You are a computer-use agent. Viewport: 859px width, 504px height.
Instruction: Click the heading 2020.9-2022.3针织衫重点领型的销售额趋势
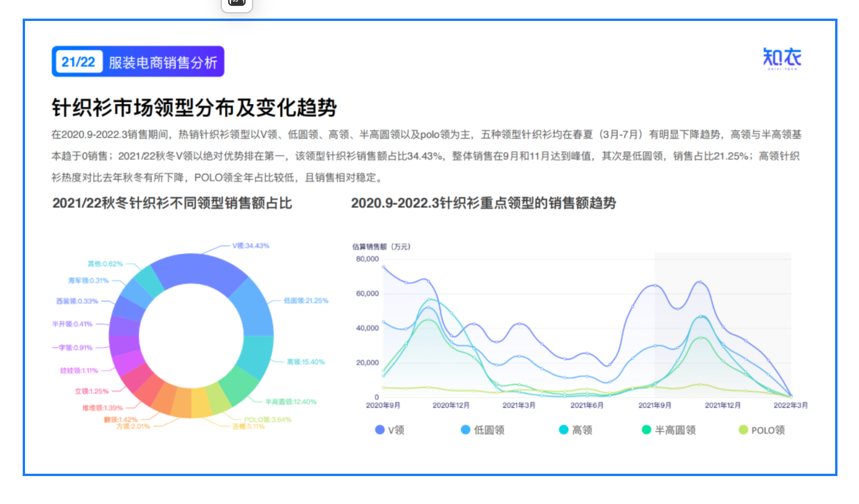click(x=484, y=203)
